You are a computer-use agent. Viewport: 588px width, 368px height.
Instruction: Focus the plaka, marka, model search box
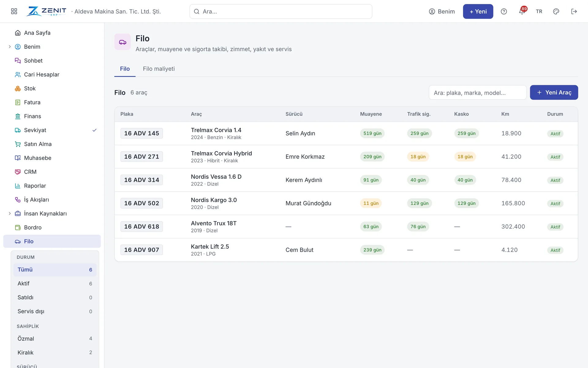coord(477,93)
